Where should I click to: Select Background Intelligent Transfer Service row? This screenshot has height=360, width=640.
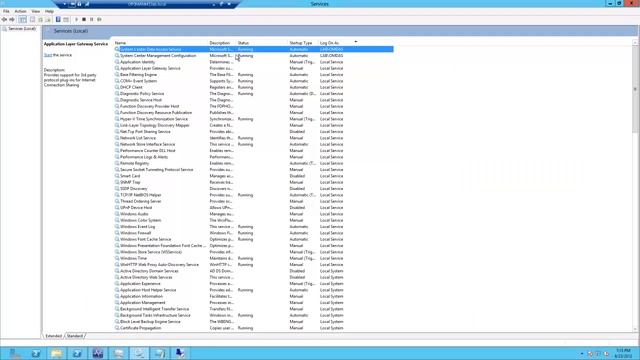tap(253, 309)
